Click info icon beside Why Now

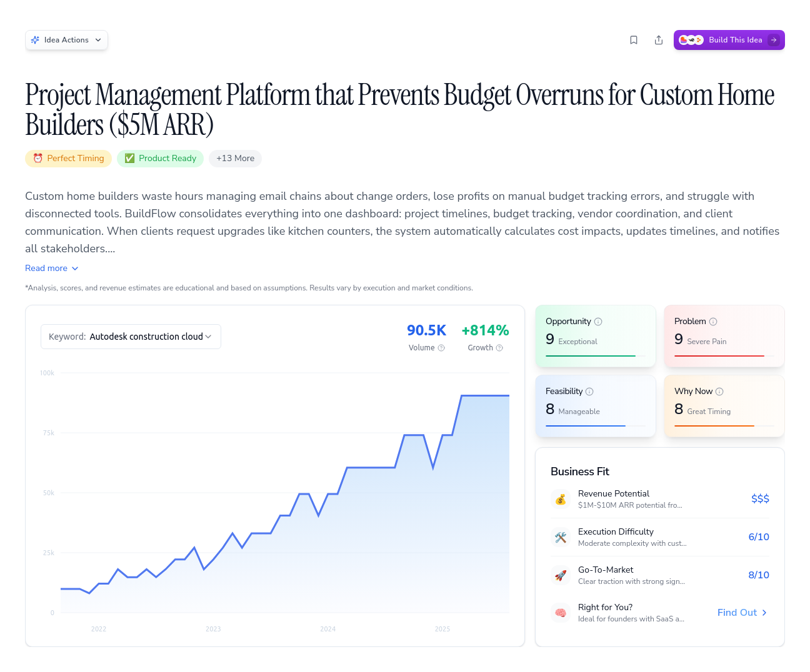[719, 392]
